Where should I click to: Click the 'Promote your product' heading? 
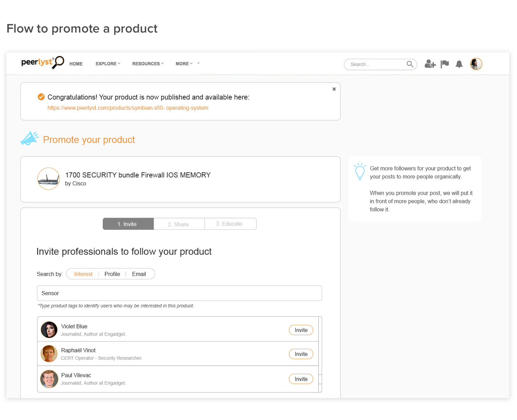pyautogui.click(x=89, y=140)
